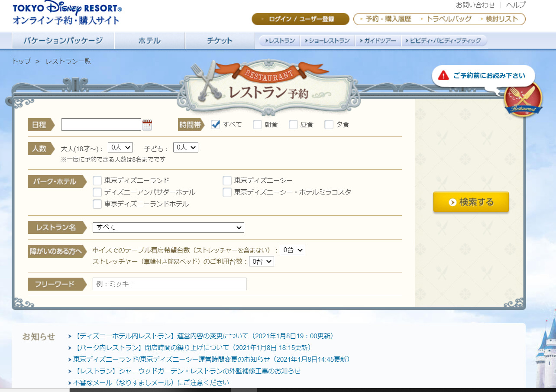Click ヘルプ link at top
The image size is (556, 392).
(x=516, y=5)
